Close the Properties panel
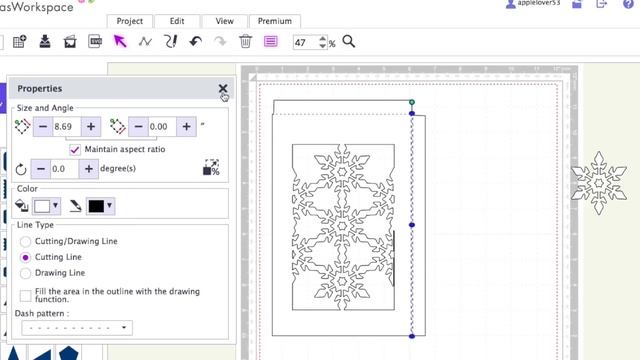640x360 pixels. click(x=223, y=89)
